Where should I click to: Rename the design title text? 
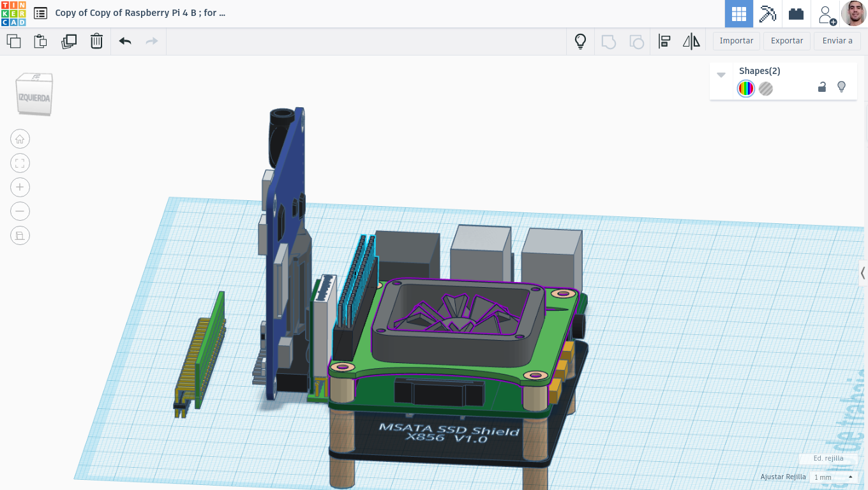click(140, 13)
